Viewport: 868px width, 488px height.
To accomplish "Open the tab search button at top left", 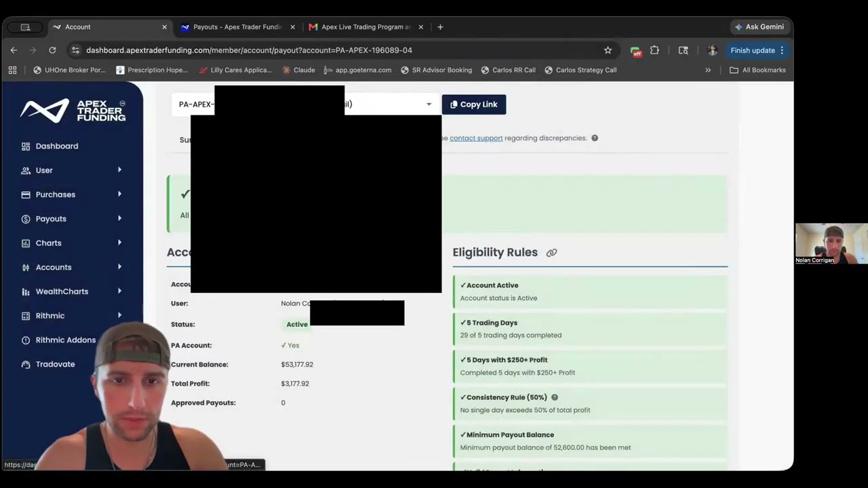I will [25, 27].
